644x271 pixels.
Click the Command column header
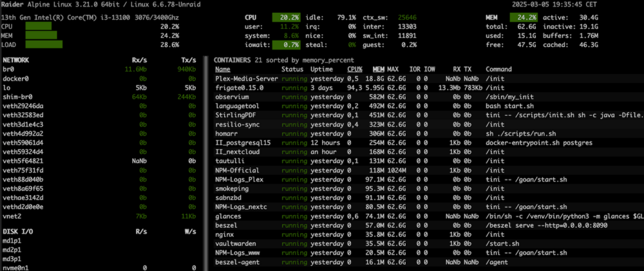coord(498,69)
